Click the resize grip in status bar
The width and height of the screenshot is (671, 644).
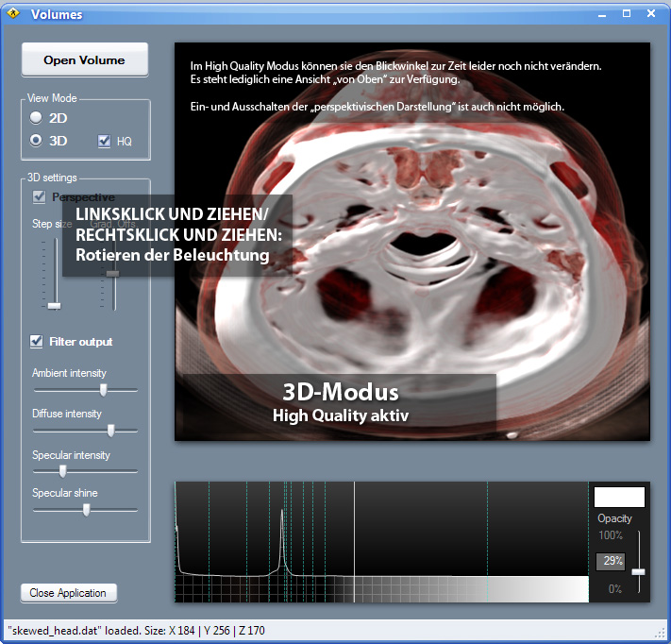[661, 633]
